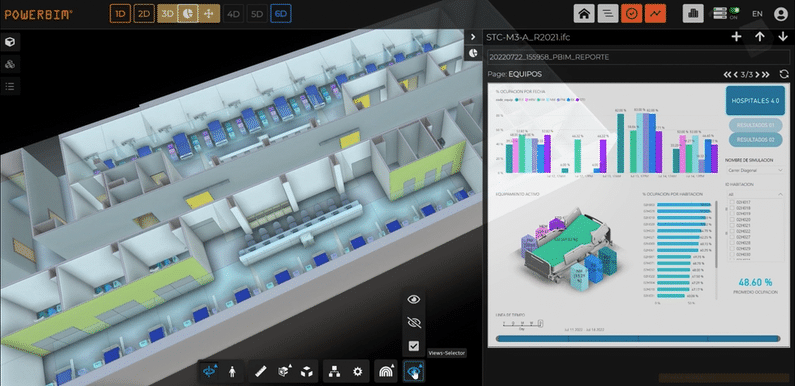Collapse the right report panel arrow

point(473,37)
